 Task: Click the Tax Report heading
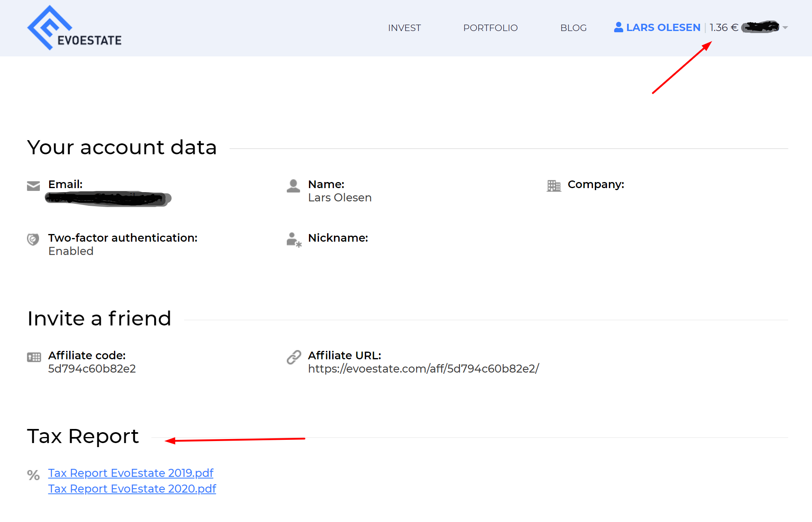coord(83,436)
